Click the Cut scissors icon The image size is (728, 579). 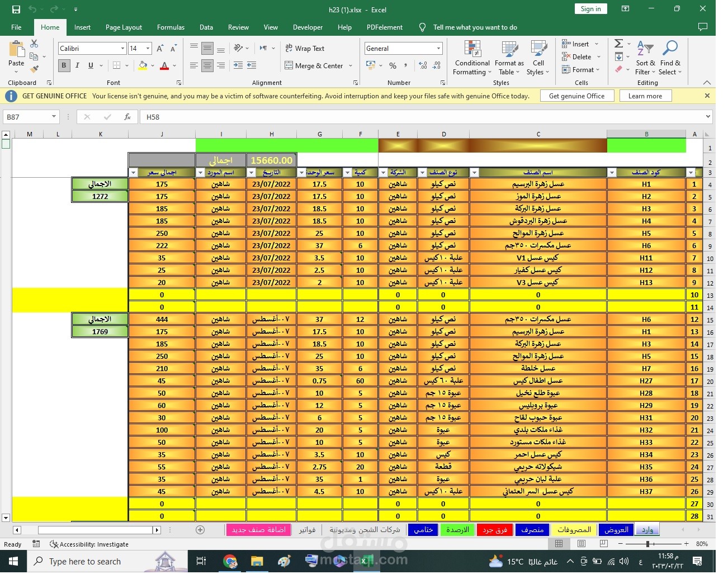34,44
